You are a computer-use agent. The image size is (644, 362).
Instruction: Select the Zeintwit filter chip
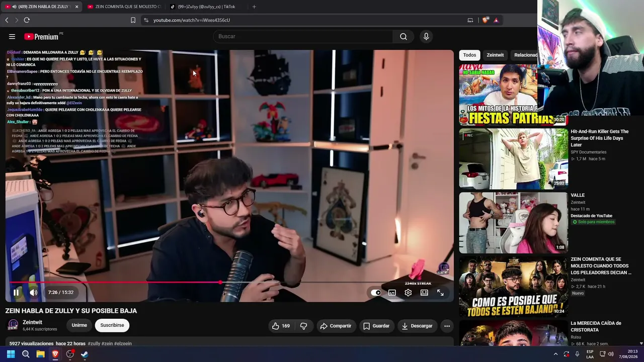pyautogui.click(x=495, y=55)
